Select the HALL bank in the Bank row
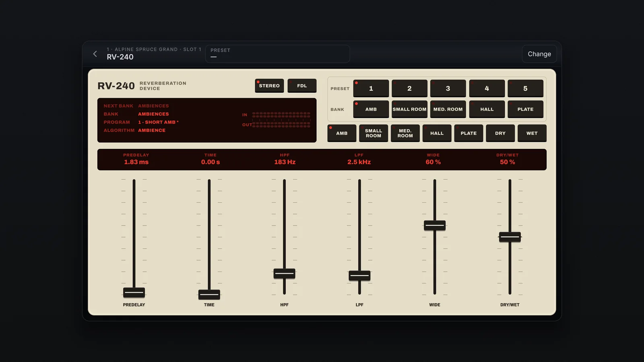The image size is (644, 362). point(487,109)
